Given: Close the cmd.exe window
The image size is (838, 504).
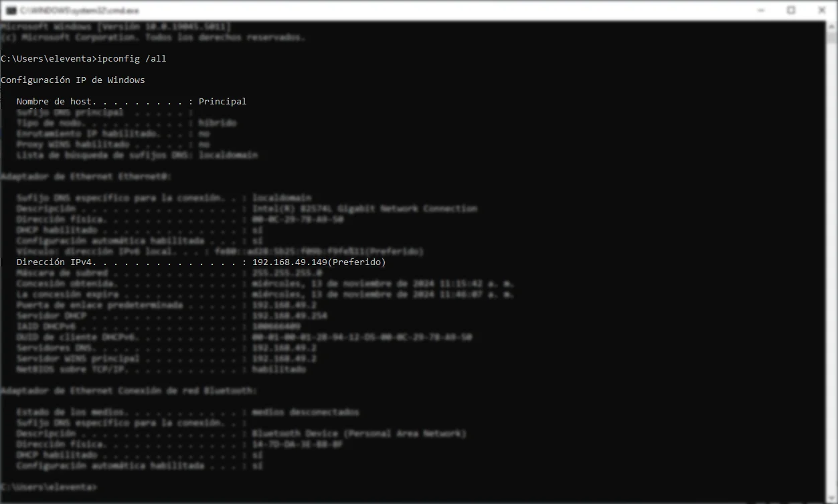Looking at the screenshot, I should pyautogui.click(x=822, y=10).
